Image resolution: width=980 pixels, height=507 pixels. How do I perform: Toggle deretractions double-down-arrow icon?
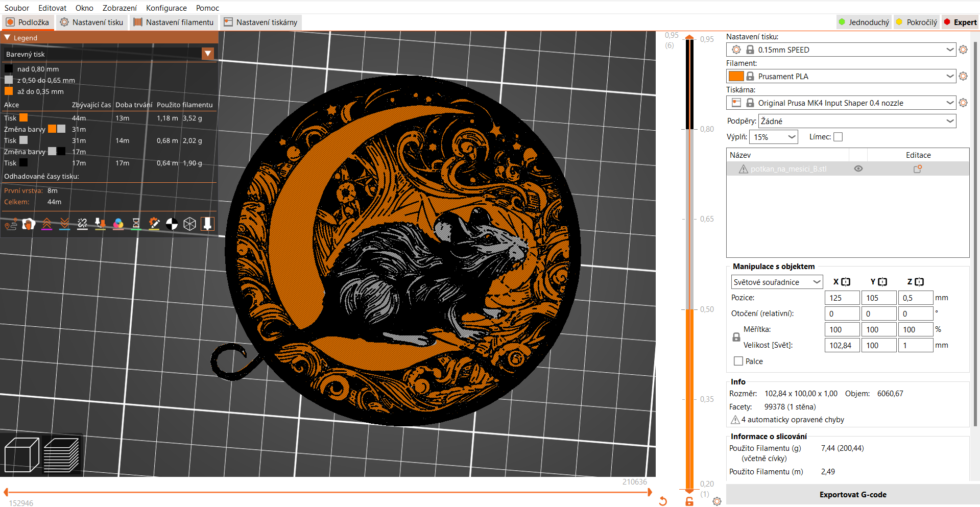(x=64, y=224)
